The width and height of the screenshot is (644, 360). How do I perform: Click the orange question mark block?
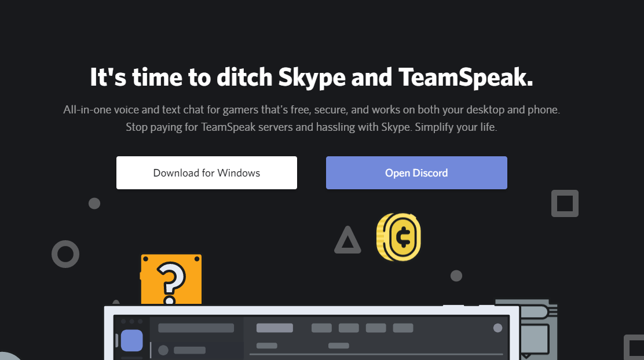(x=171, y=280)
